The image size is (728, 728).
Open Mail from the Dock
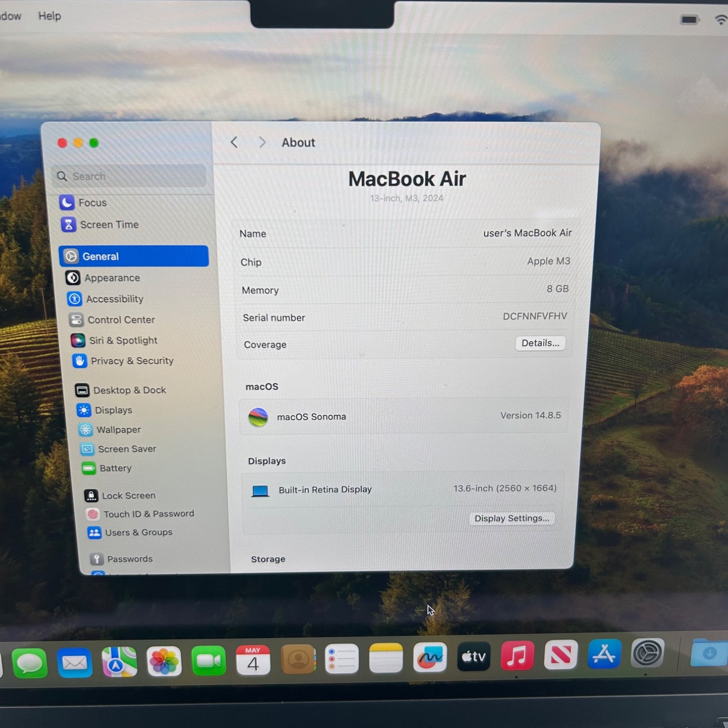[x=75, y=663]
